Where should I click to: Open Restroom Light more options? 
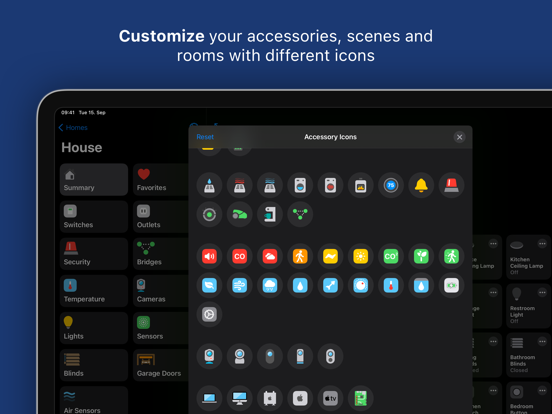pyautogui.click(x=542, y=292)
